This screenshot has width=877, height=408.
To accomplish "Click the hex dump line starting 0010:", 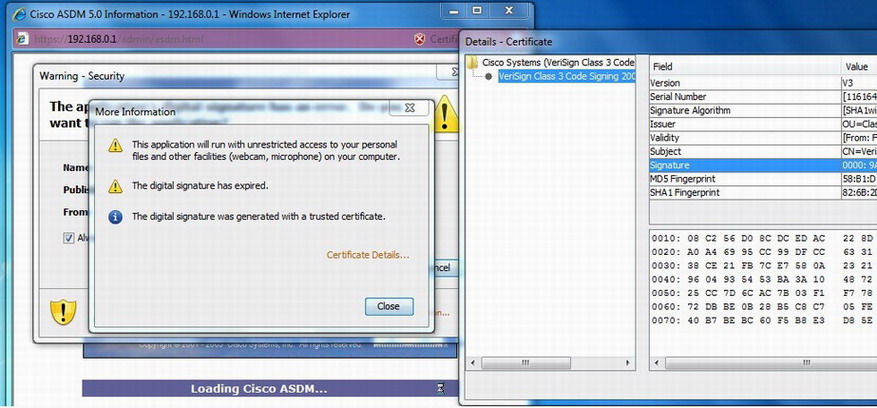I will coord(764,238).
